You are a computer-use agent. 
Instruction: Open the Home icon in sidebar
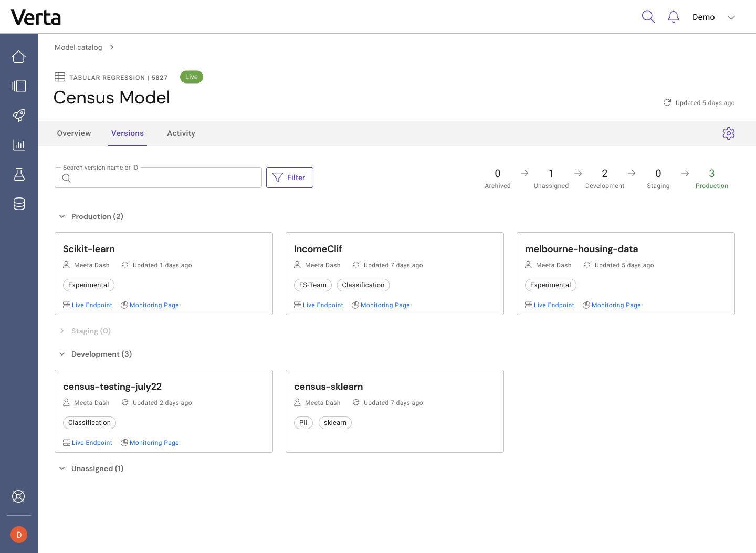coord(19,57)
